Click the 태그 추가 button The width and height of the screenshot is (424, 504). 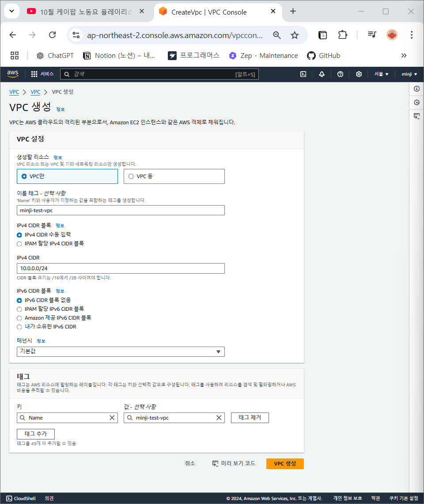click(36, 434)
